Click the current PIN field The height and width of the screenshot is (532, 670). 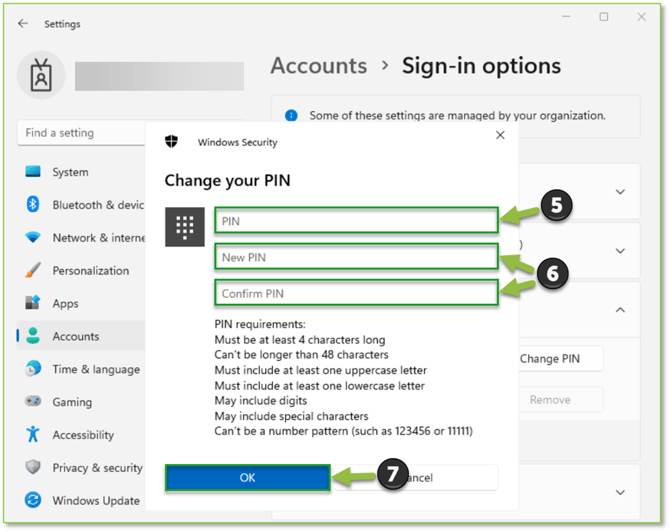coord(355,220)
